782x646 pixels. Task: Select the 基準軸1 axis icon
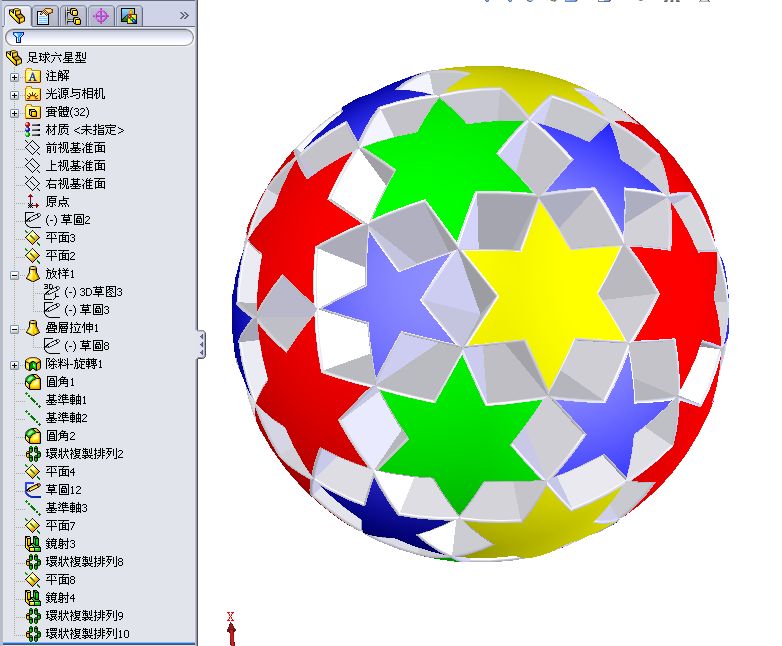32,400
